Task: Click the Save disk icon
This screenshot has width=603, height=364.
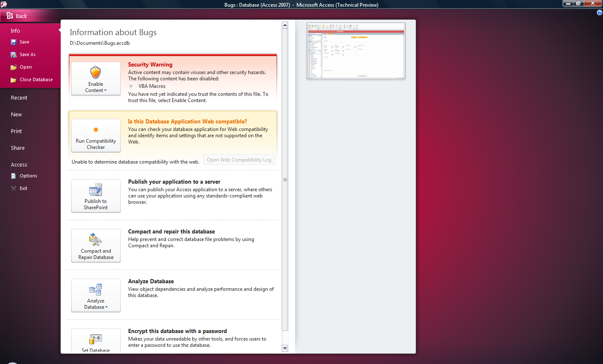Action: click(x=14, y=42)
